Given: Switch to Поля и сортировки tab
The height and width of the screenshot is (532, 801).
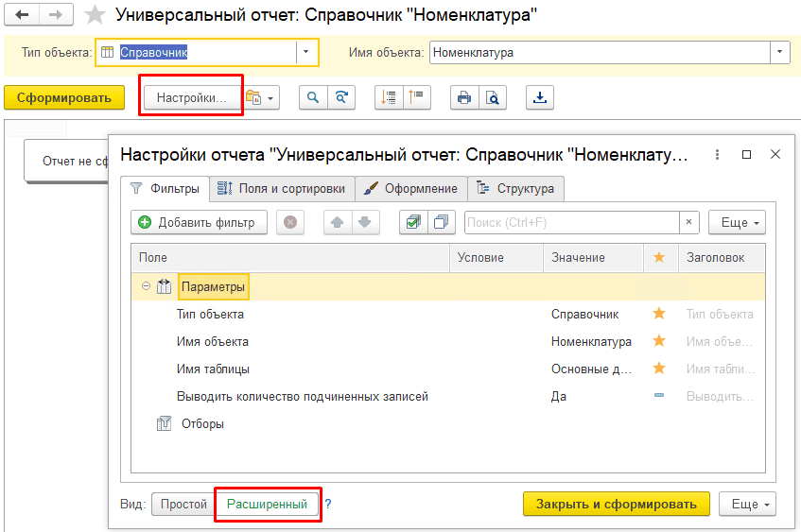Looking at the screenshot, I should click(x=282, y=188).
